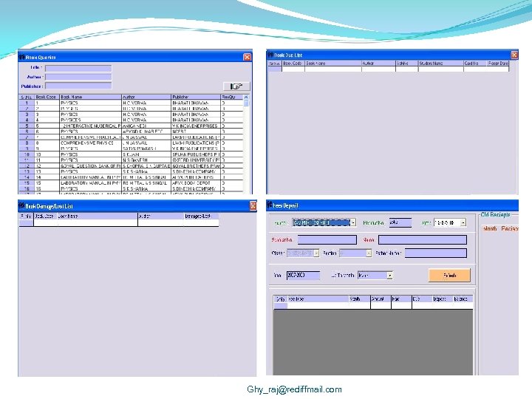Click Amount header in Fees Deposit grid
Viewport: 532px width, 399px height.
coord(381,299)
